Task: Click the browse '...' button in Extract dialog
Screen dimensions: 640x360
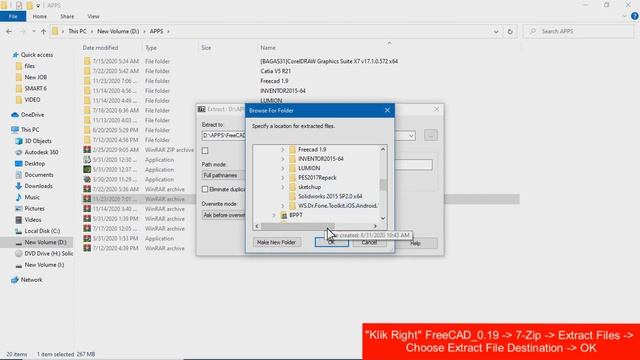Action: point(431,135)
